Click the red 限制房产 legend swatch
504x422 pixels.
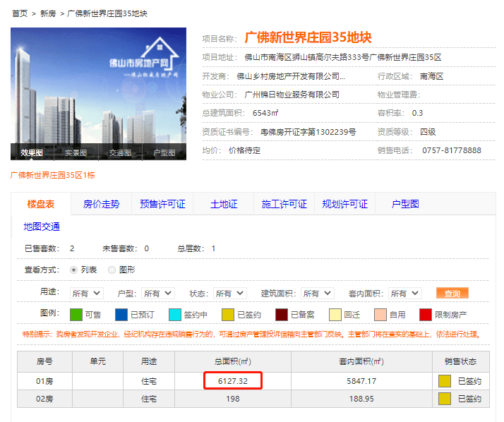(426, 315)
